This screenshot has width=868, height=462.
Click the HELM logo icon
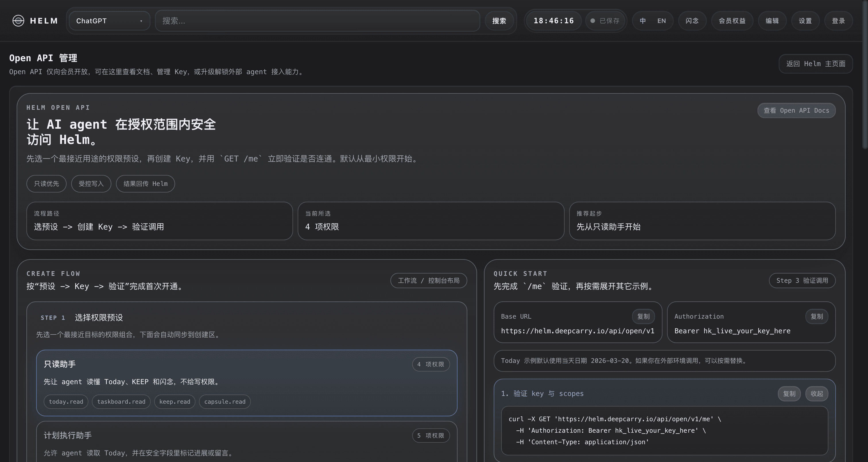pyautogui.click(x=18, y=21)
